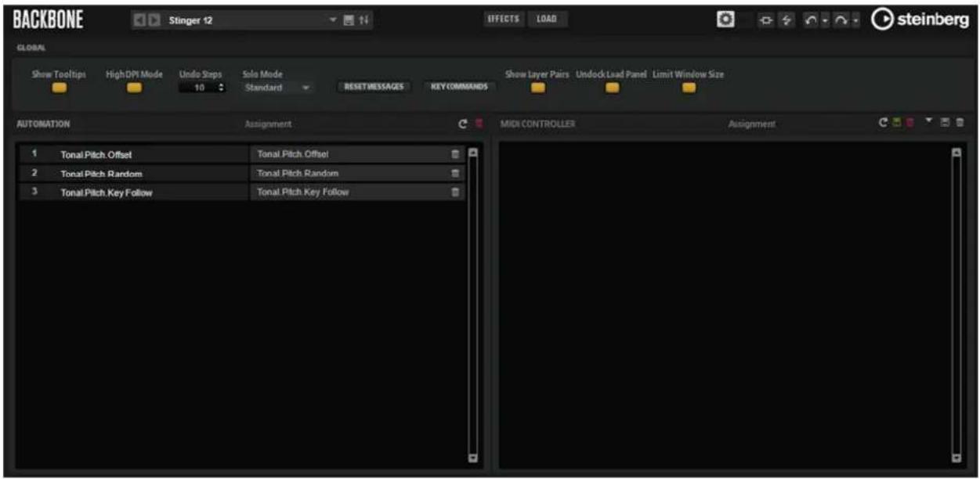Viewport: 980px width, 479px height.
Task: Click the RESET MESSAGES button
Action: coord(373,87)
